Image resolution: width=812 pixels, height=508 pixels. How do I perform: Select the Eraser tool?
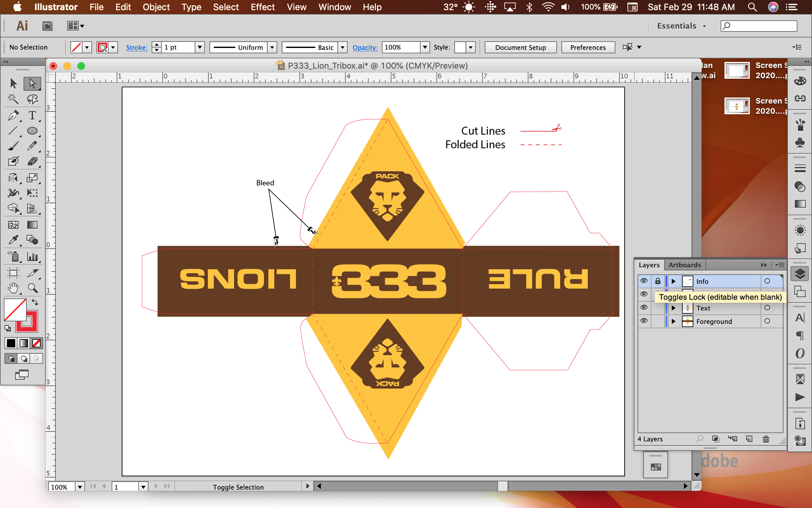pyautogui.click(x=32, y=161)
